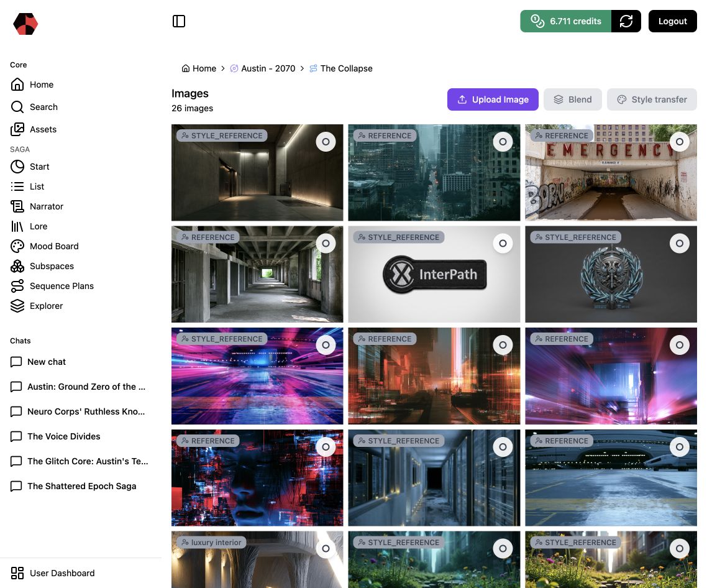The width and height of the screenshot is (707, 588).
Task: Select the luxury interior image
Action: 326,548
